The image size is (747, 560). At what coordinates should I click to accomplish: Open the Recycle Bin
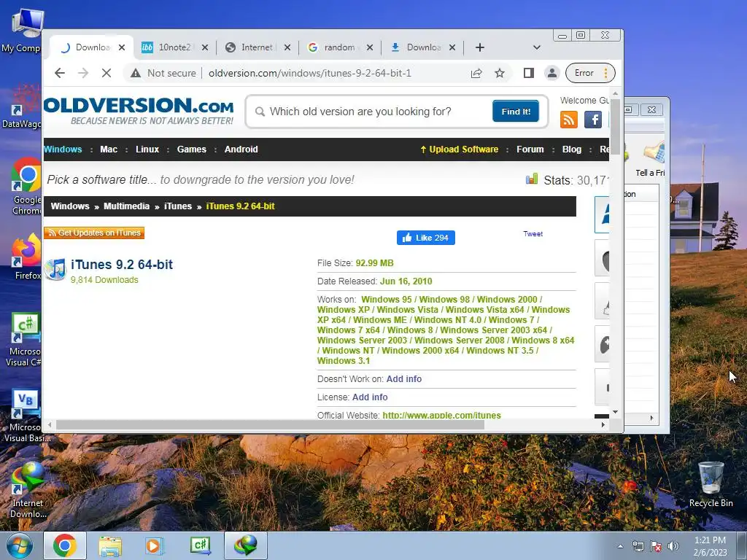click(x=711, y=485)
